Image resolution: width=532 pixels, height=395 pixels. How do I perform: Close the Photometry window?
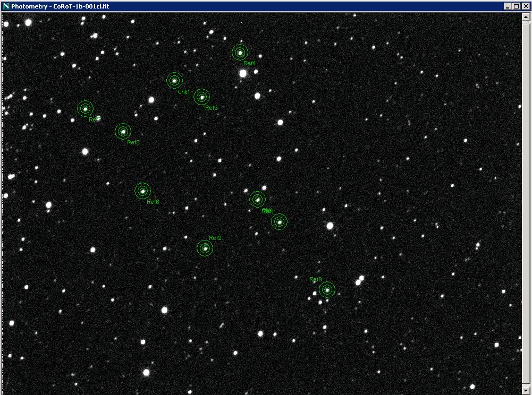click(x=525, y=6)
